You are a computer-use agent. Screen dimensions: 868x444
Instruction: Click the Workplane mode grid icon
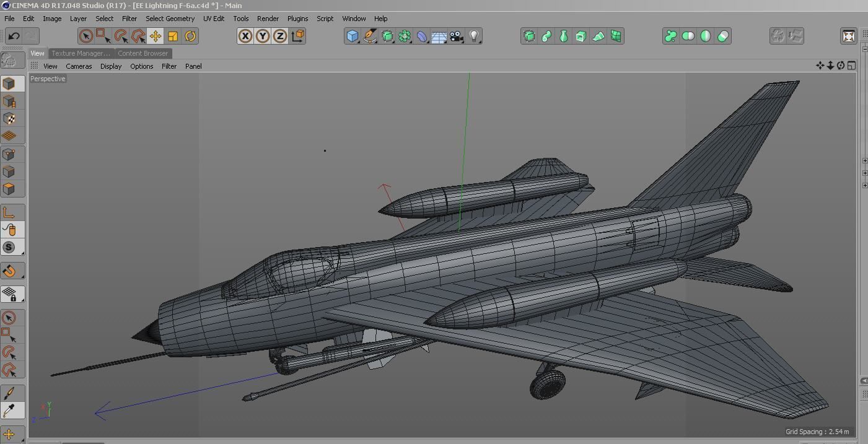(x=9, y=136)
